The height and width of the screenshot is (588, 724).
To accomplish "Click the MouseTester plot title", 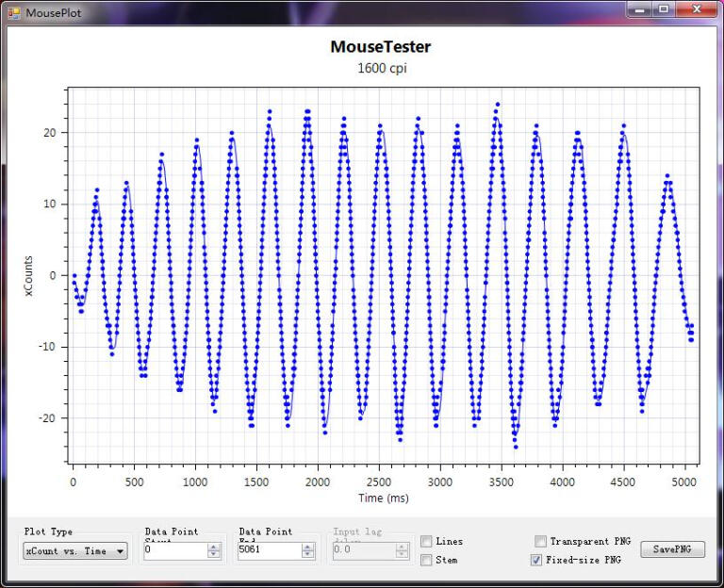I will (x=380, y=47).
